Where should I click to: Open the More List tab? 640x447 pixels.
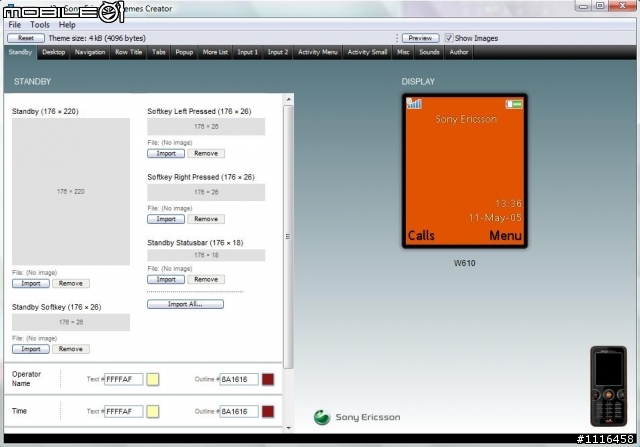215,52
